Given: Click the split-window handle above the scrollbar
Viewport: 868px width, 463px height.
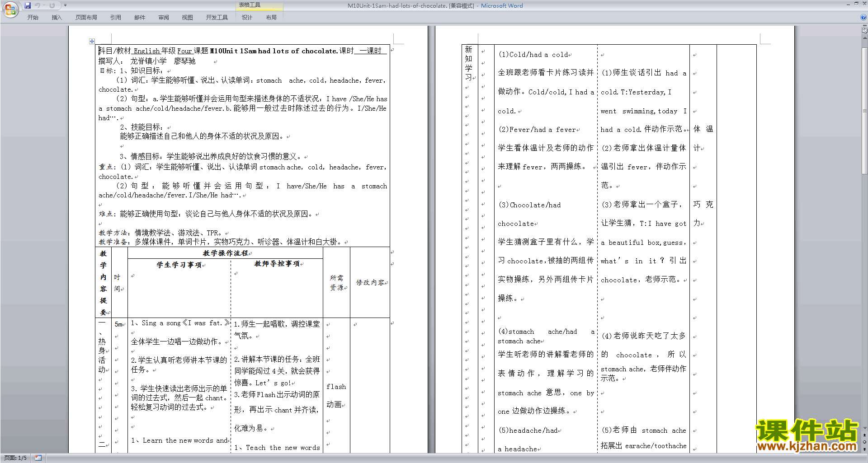Looking at the screenshot, I should (x=864, y=26).
